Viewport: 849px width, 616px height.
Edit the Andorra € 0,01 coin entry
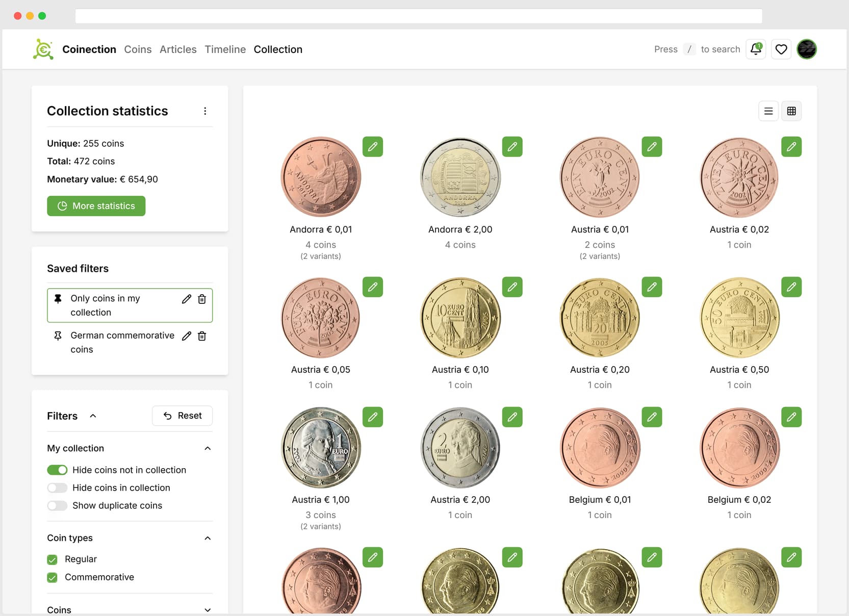pos(372,147)
